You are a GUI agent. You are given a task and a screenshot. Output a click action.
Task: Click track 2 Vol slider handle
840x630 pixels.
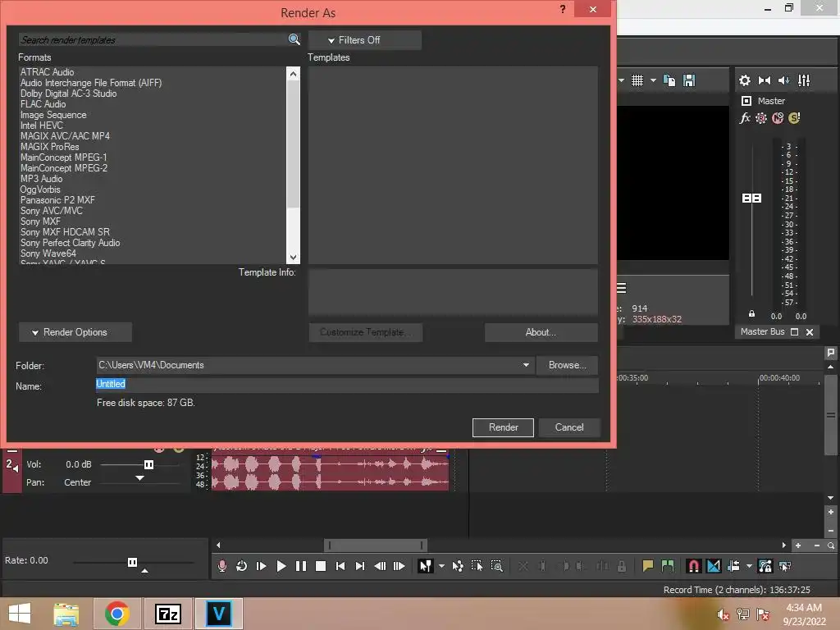pos(149,464)
